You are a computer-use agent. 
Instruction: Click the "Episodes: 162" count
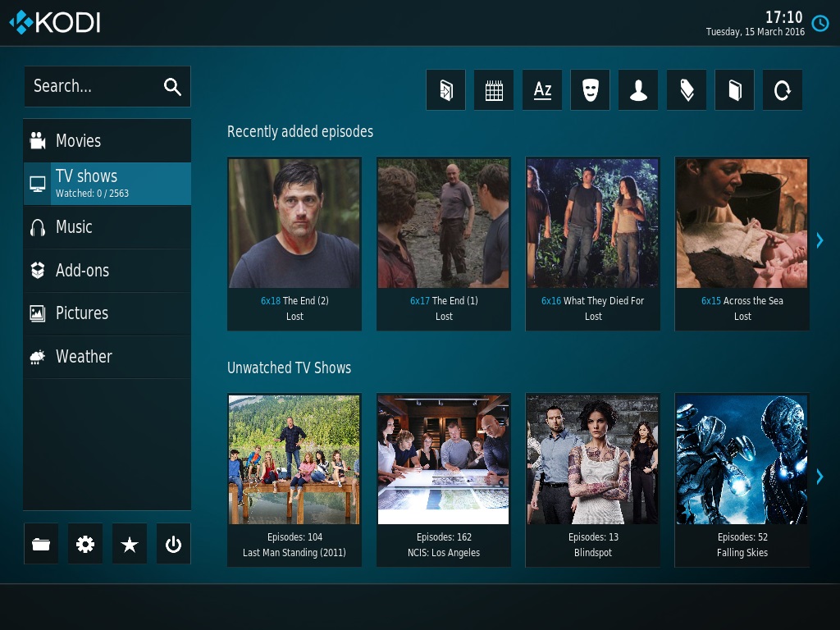(444, 536)
